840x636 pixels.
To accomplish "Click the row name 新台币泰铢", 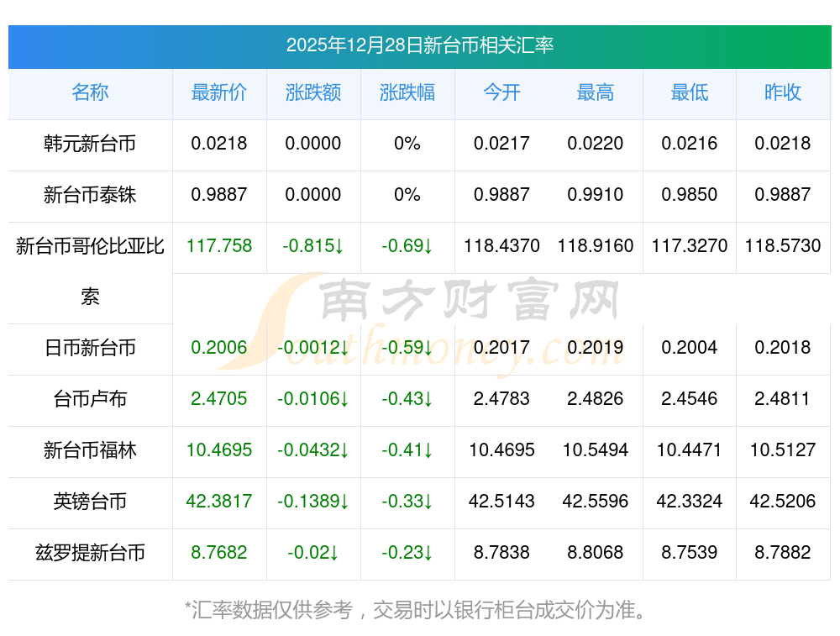I will click(x=90, y=195).
